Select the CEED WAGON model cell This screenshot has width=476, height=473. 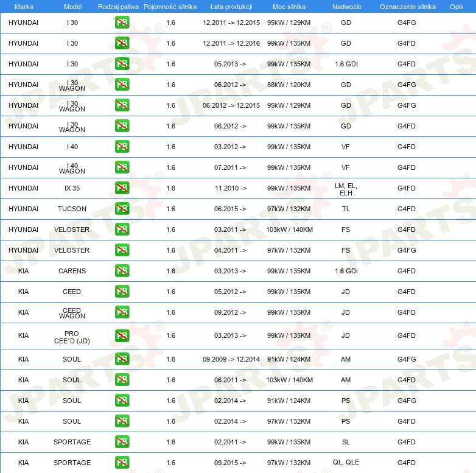coord(72,313)
